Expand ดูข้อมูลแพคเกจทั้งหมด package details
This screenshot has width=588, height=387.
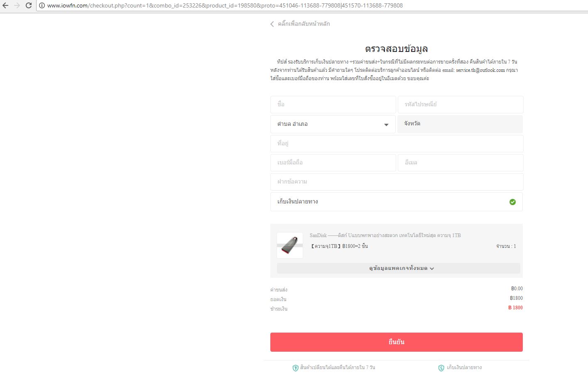coord(398,268)
